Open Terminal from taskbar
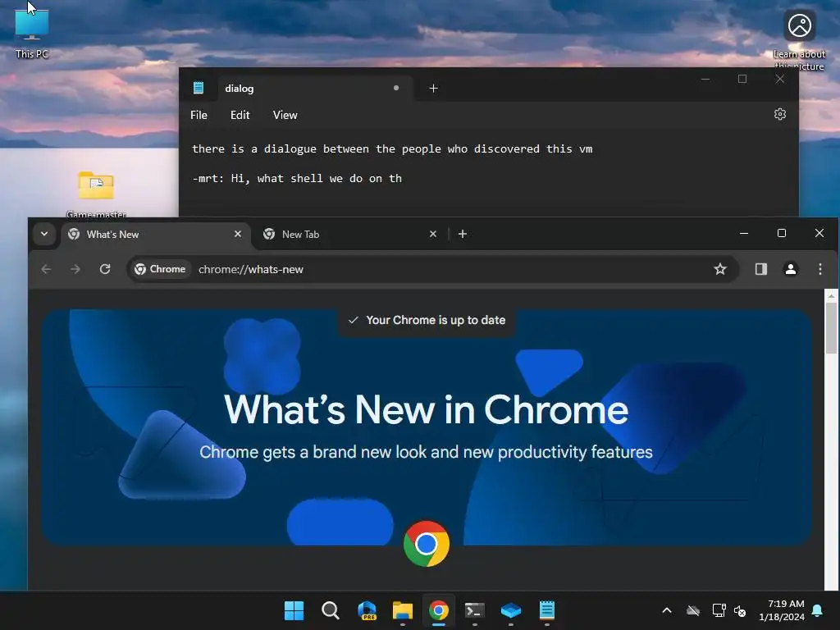Screen dimensions: 840x630 click(x=475, y=610)
